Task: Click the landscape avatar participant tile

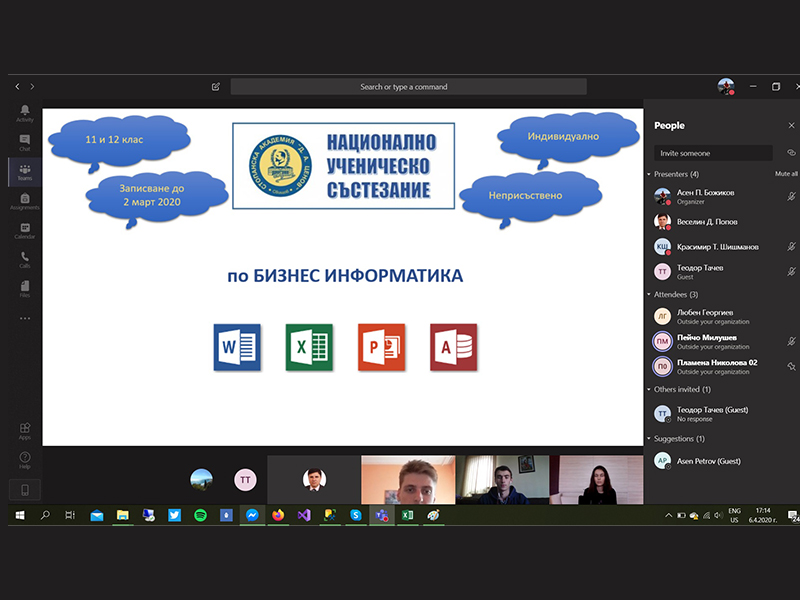Action: tap(202, 480)
